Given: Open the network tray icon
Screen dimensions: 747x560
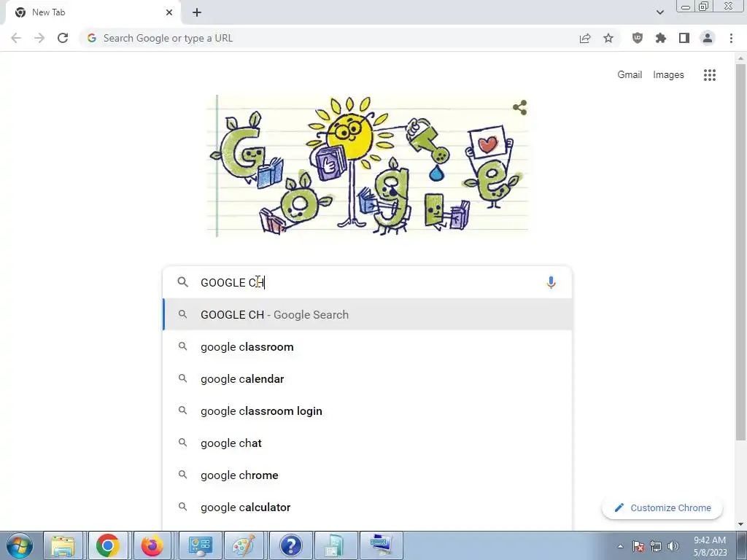Looking at the screenshot, I should pyautogui.click(x=656, y=546).
